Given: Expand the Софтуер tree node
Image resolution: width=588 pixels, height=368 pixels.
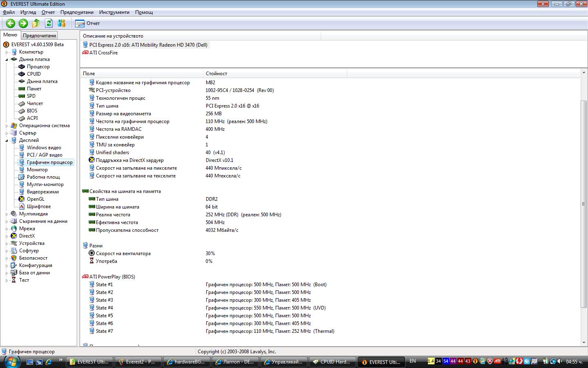Looking at the screenshot, I should (7, 251).
